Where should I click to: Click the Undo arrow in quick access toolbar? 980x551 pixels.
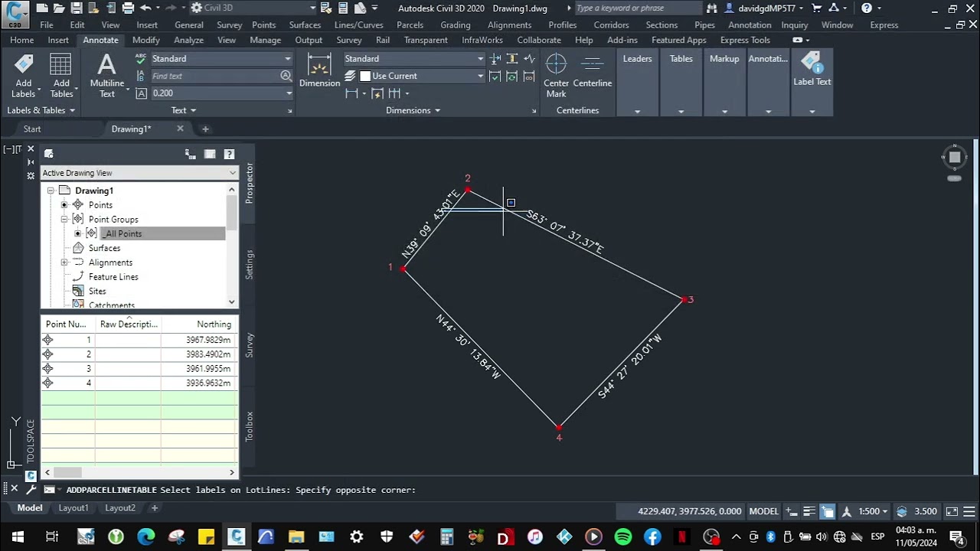[x=145, y=8]
